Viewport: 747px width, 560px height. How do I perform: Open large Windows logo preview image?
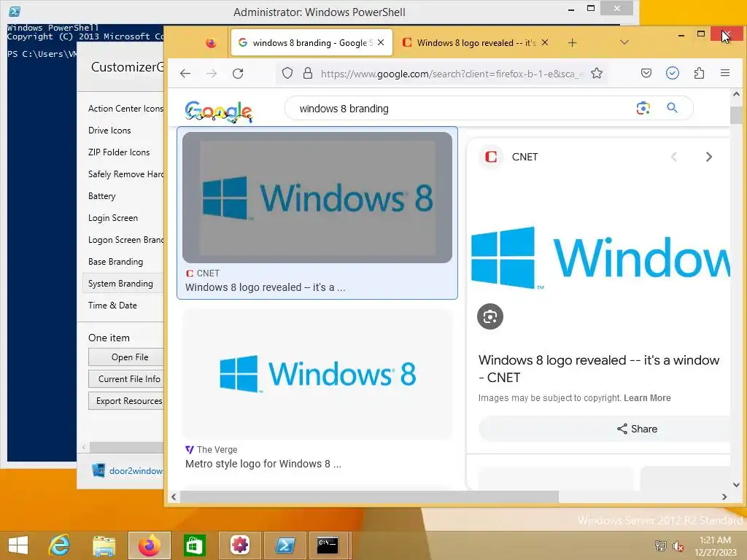600,257
